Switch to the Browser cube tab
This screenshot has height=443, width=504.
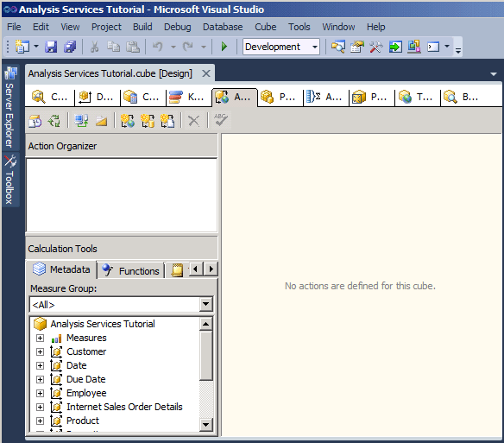tap(463, 97)
